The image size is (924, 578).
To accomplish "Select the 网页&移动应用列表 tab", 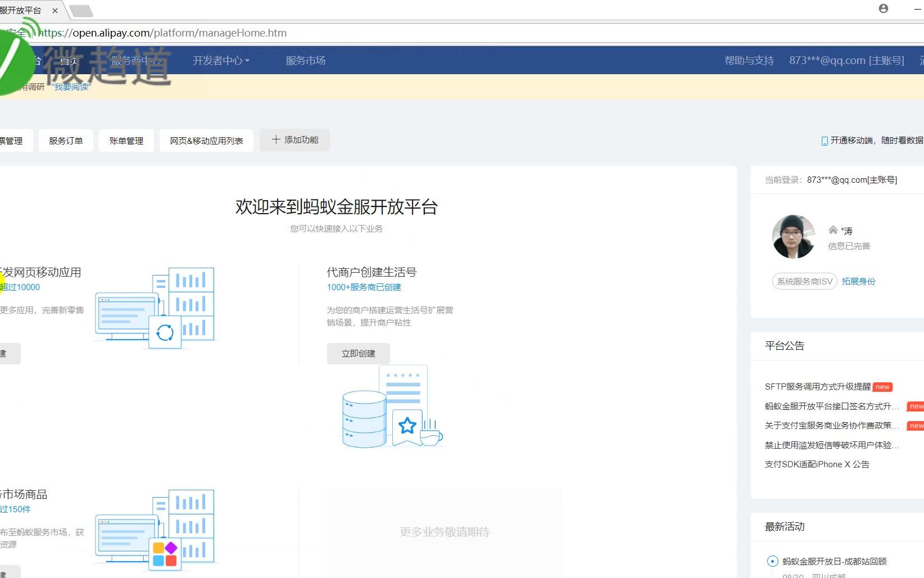I will [206, 141].
